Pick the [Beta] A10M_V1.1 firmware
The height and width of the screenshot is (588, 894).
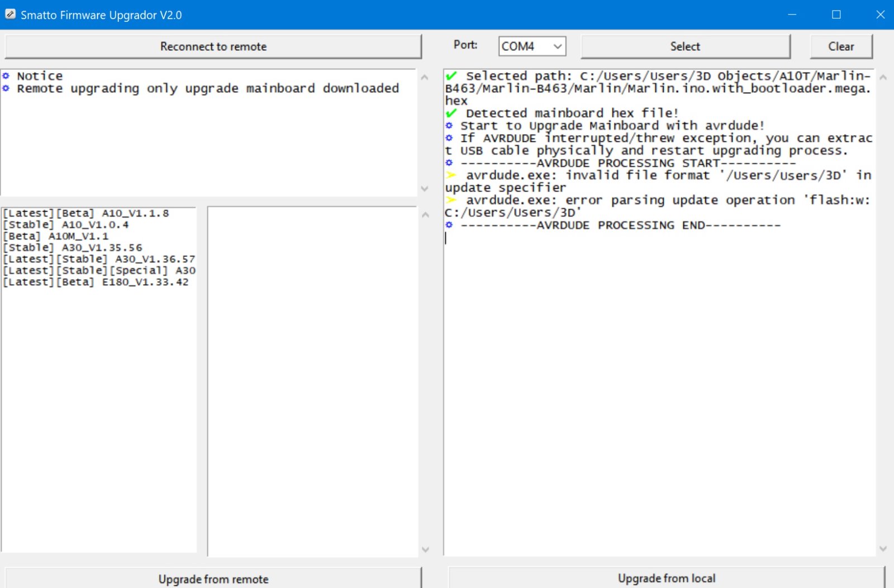pyautogui.click(x=56, y=236)
